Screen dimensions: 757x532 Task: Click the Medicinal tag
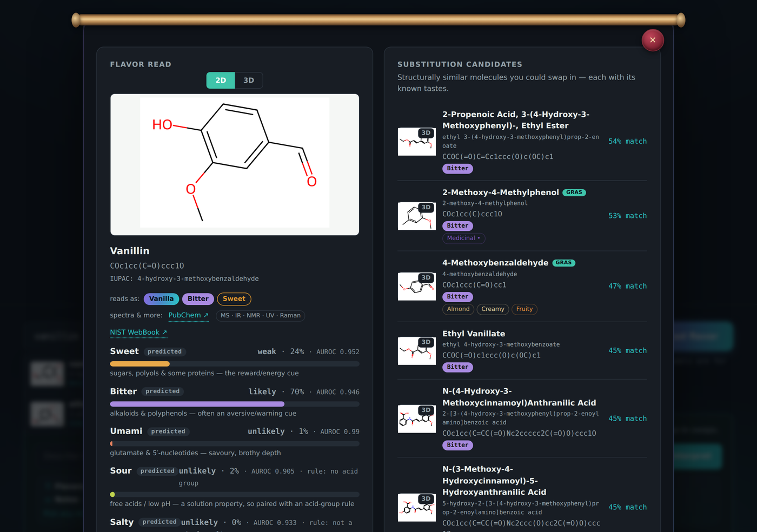click(x=464, y=238)
